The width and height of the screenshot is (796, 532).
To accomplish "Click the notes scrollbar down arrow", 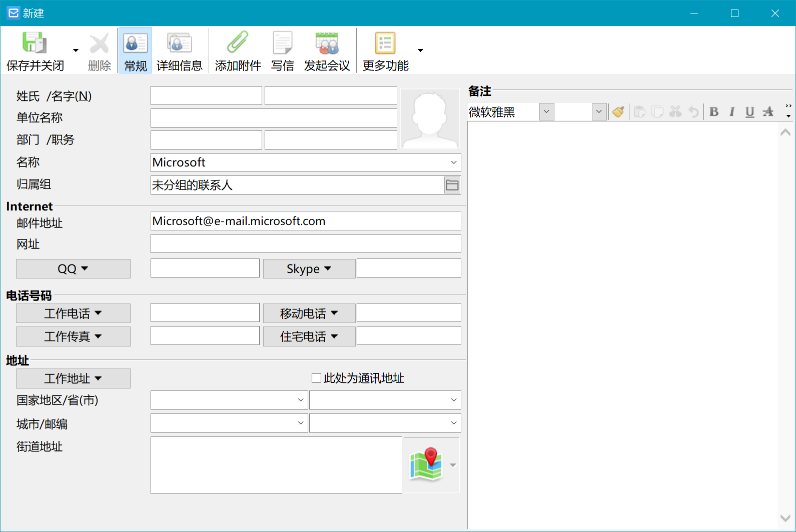I will (785, 518).
